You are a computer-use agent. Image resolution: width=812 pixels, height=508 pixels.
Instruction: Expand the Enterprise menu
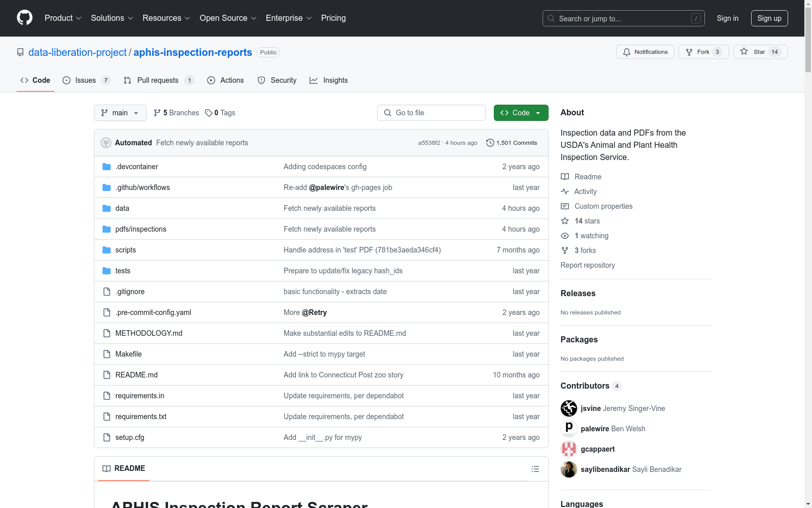tap(289, 18)
